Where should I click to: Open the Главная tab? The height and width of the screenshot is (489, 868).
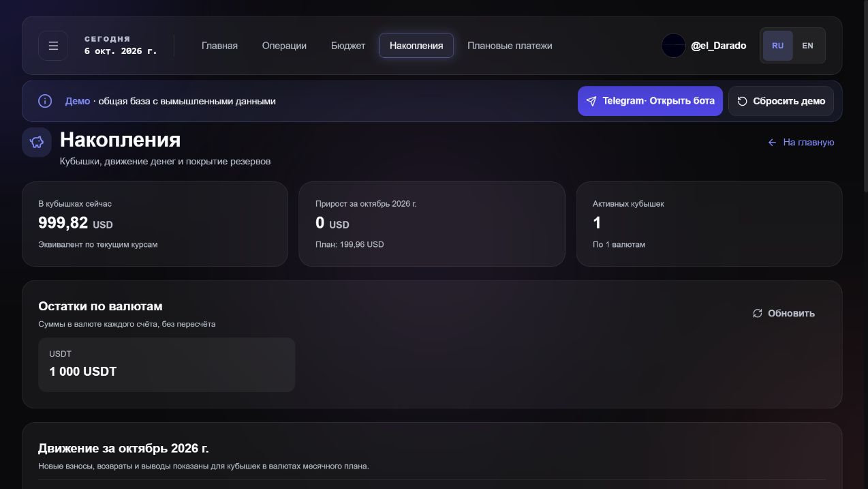[219, 46]
